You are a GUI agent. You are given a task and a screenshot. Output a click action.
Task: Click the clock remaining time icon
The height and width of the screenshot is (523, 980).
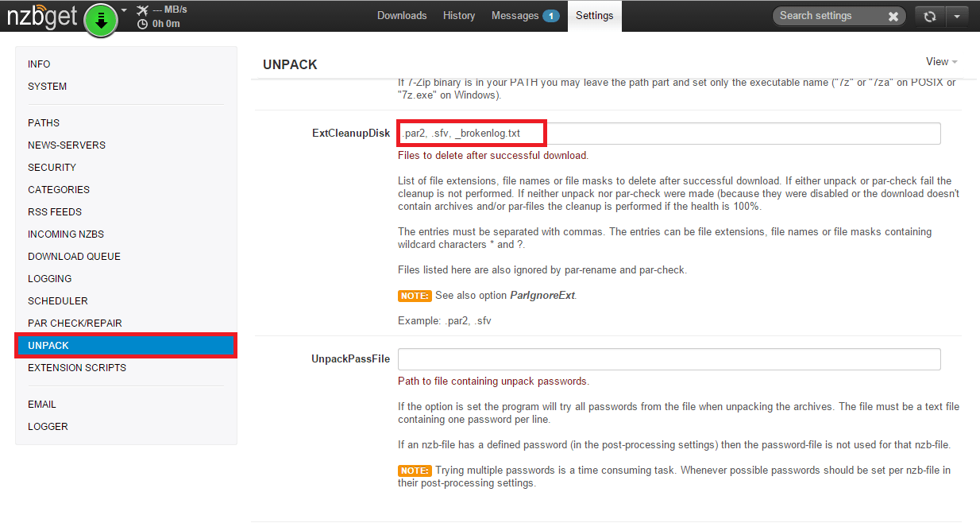(142, 24)
